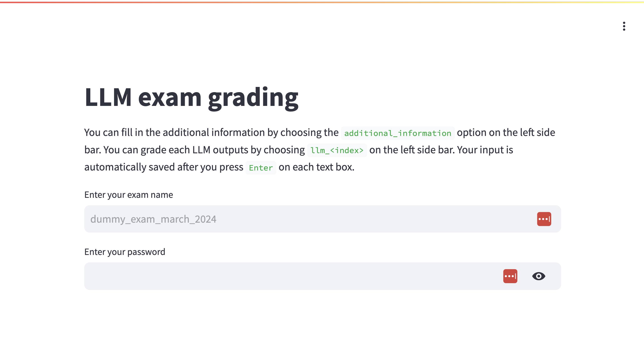Click the words "option on the left side"
This screenshot has height=350, width=644.
coord(506,133)
